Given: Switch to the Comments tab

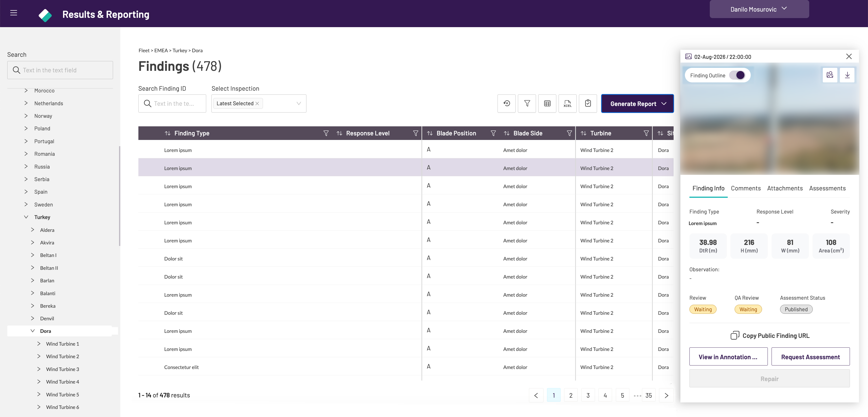Looking at the screenshot, I should pos(746,188).
